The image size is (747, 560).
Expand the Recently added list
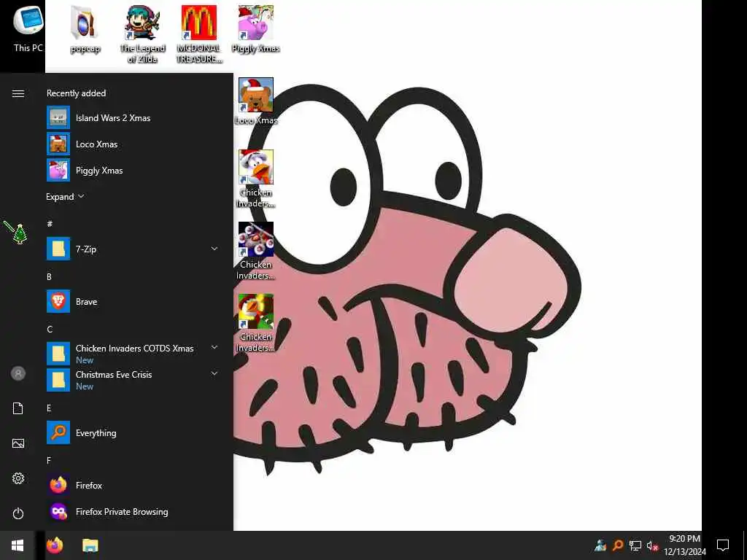pos(65,197)
